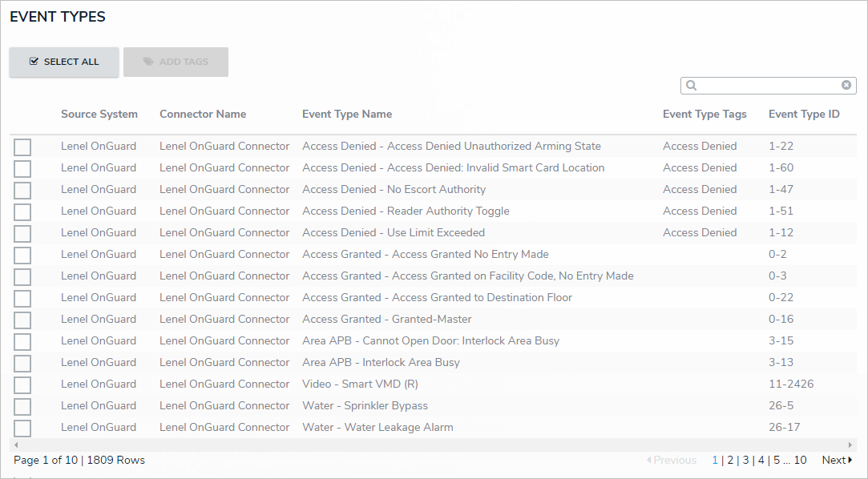Click the Next page arrow
The height and width of the screenshot is (479, 868).
(x=837, y=460)
